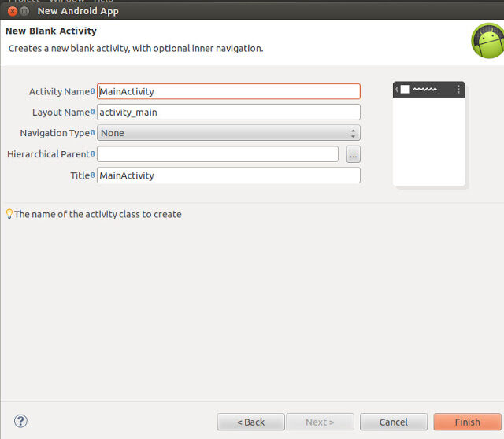Click the info icon beside Hierarchical Parent
Screen dimensions: 504x439
93,154
